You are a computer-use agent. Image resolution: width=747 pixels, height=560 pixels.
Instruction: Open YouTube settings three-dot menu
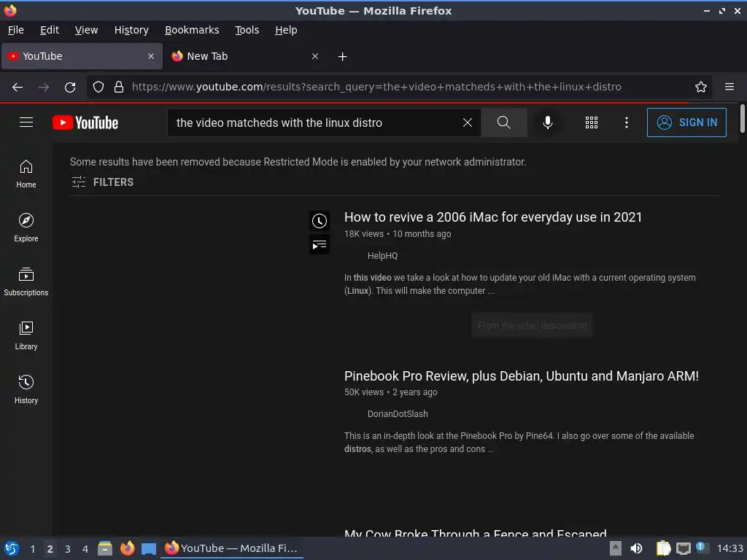point(627,122)
